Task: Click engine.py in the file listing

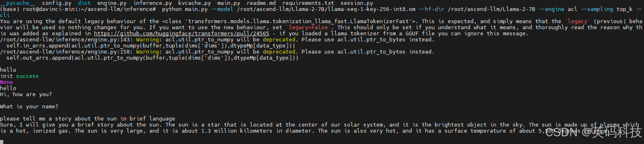Action: tap(112, 3)
